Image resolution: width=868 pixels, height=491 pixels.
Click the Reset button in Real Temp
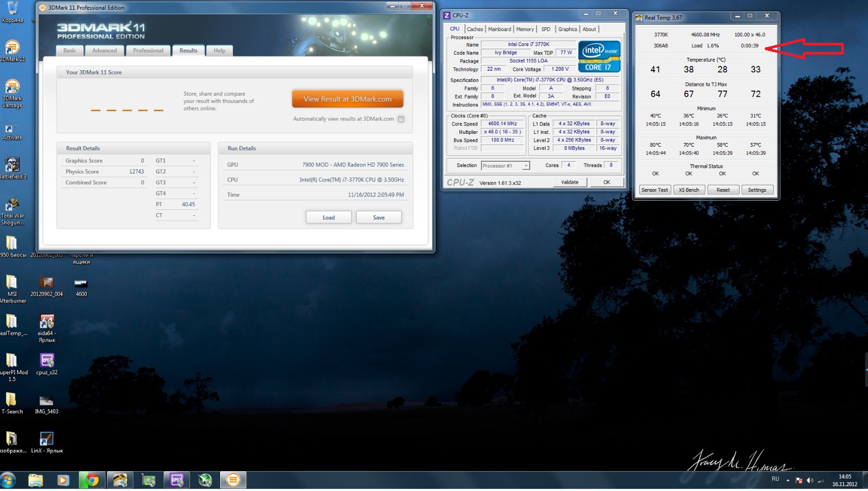point(723,190)
